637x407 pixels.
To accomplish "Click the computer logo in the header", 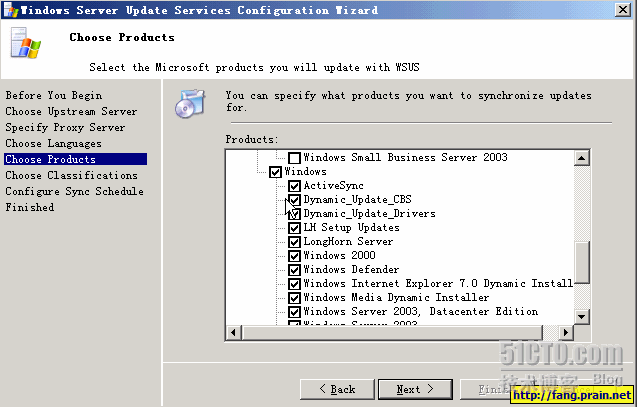I will tap(25, 43).
